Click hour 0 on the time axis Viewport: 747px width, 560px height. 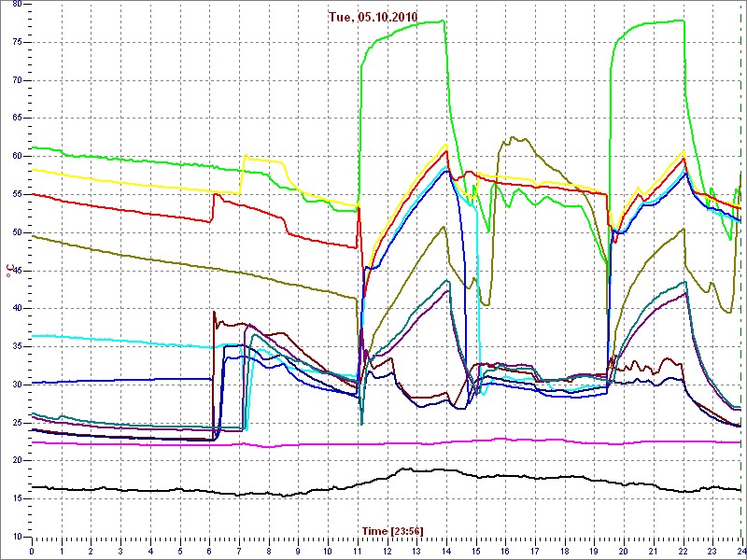click(x=32, y=551)
